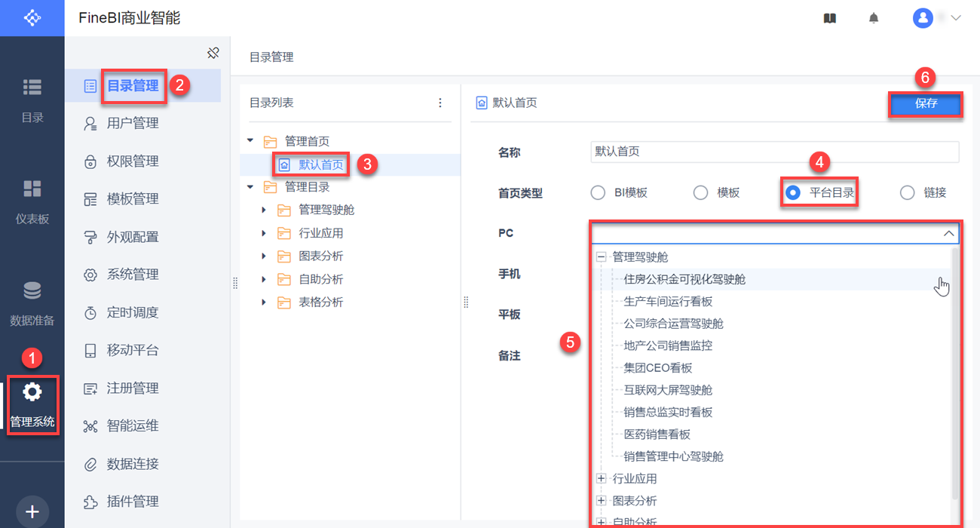Viewport: 980px width, 528px height.
Task: Collapse 管理驾驶舱 node in PC dropdown
Action: tap(602, 256)
